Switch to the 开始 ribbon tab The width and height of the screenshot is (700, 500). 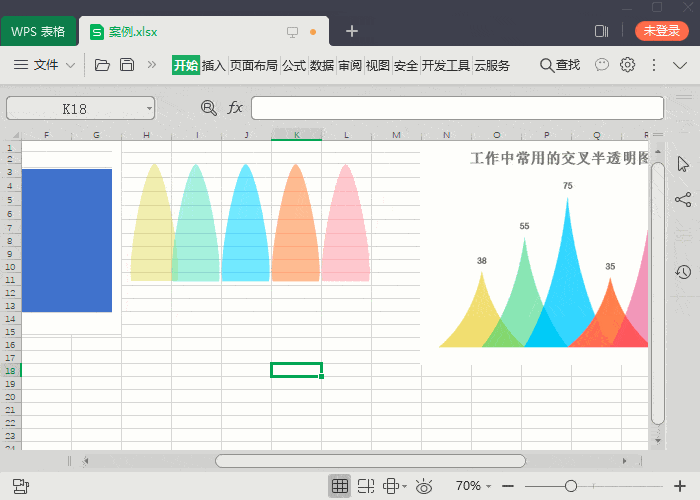pos(186,66)
